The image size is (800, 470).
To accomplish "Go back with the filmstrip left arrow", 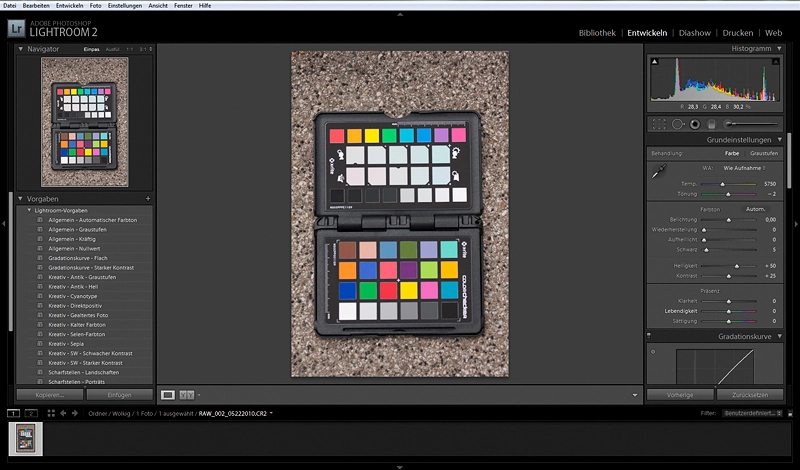I will pos(63,413).
